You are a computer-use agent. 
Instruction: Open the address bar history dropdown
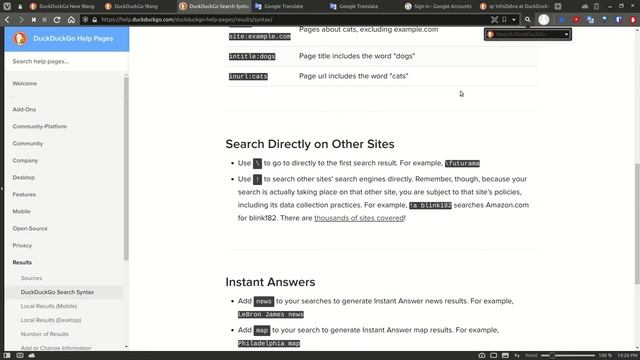[x=513, y=20]
